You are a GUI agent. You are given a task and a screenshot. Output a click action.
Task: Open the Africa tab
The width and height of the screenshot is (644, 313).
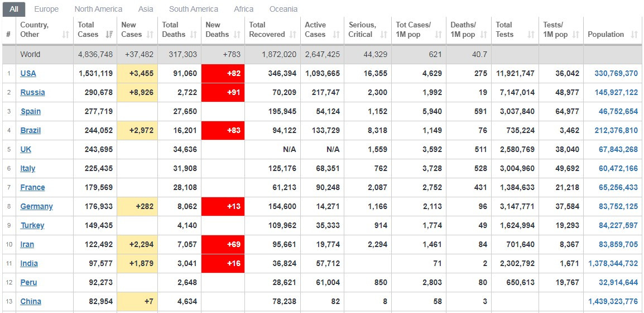pos(243,9)
